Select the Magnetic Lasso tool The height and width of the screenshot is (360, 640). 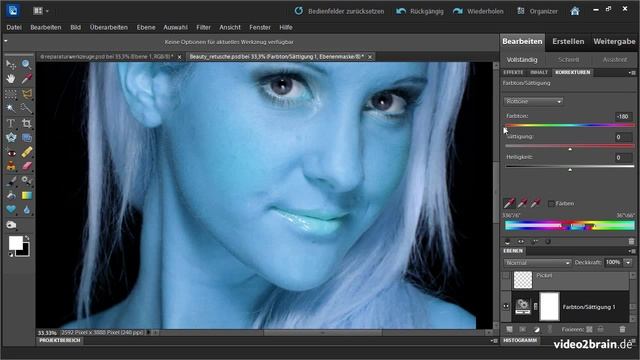pyautogui.click(x=27, y=94)
